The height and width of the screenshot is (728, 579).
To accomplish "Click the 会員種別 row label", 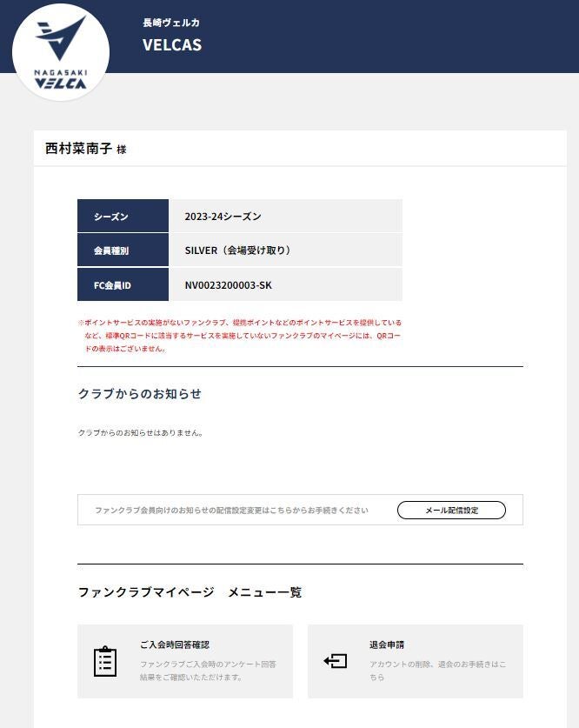I will coord(123,250).
